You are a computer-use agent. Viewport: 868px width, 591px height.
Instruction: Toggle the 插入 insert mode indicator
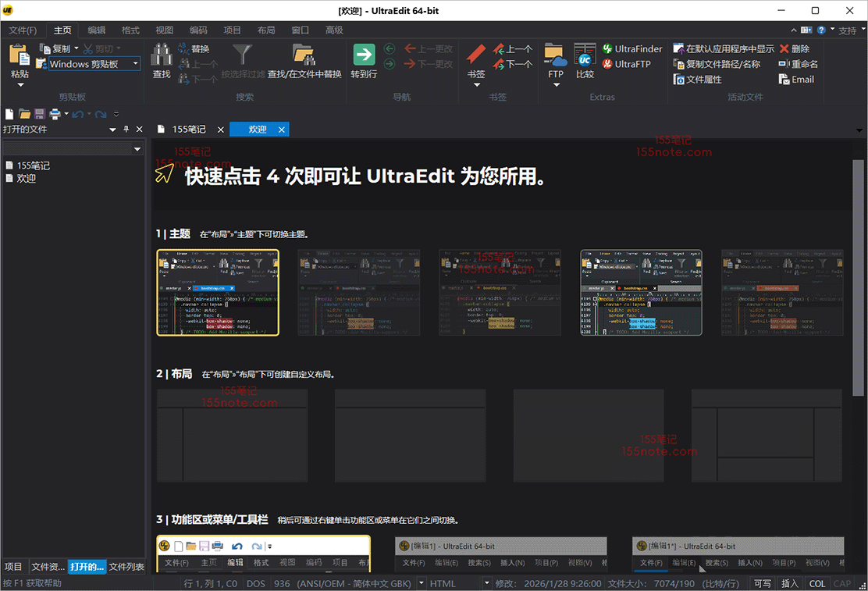pos(790,583)
